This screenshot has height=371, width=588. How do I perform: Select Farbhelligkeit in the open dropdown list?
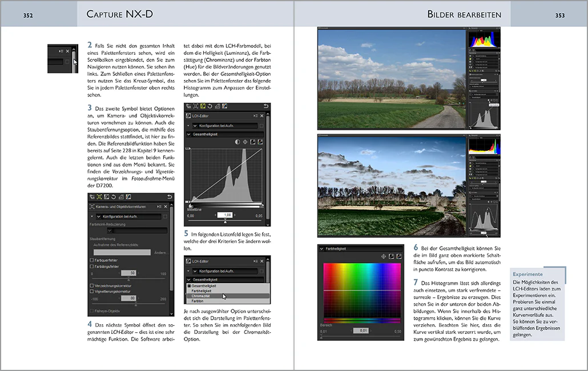(x=228, y=291)
